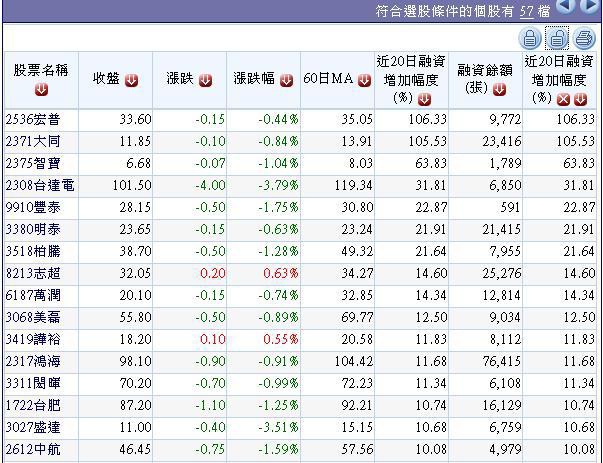Open stock 2308台達電
Image resolution: width=603 pixels, height=463 pixels.
point(40,186)
